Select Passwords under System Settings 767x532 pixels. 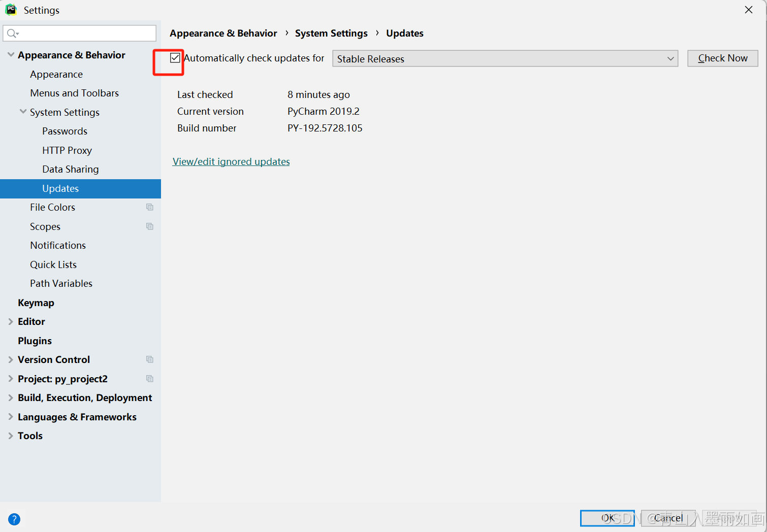65,131
